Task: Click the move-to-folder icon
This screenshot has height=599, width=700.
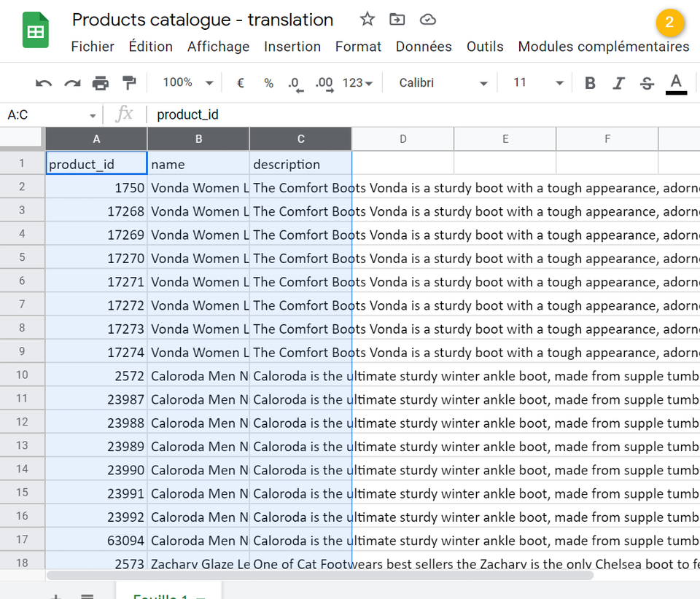Action: 397,19
